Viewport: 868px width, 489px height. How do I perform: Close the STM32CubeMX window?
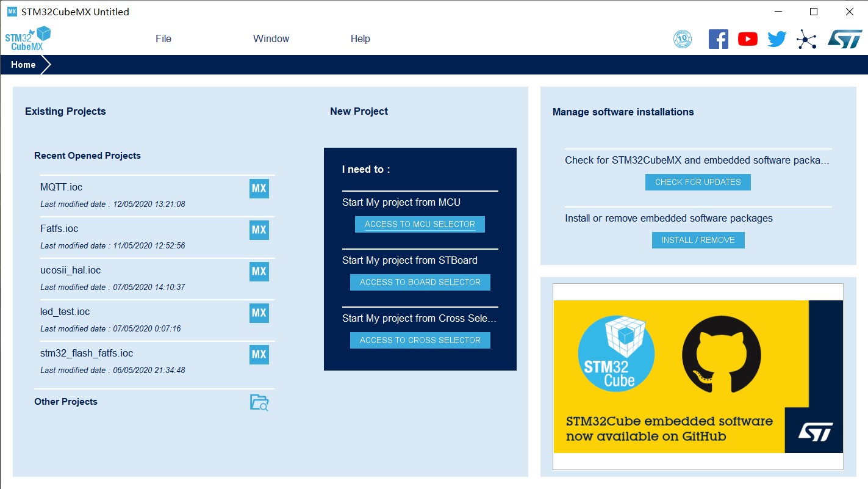point(849,12)
